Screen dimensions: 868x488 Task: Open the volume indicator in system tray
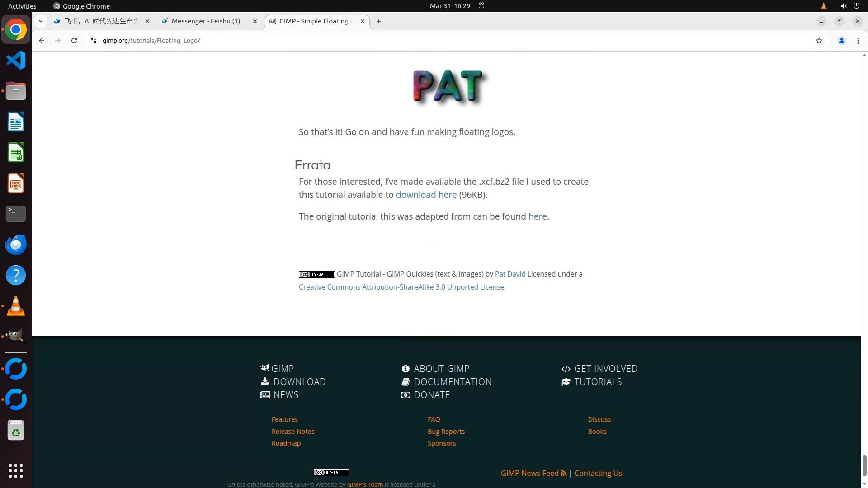[843, 6]
